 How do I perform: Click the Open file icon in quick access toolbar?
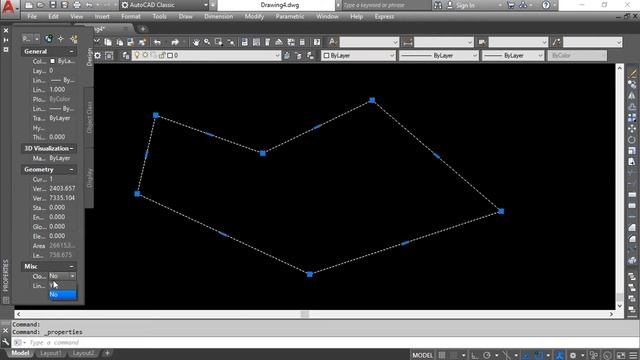point(40,5)
